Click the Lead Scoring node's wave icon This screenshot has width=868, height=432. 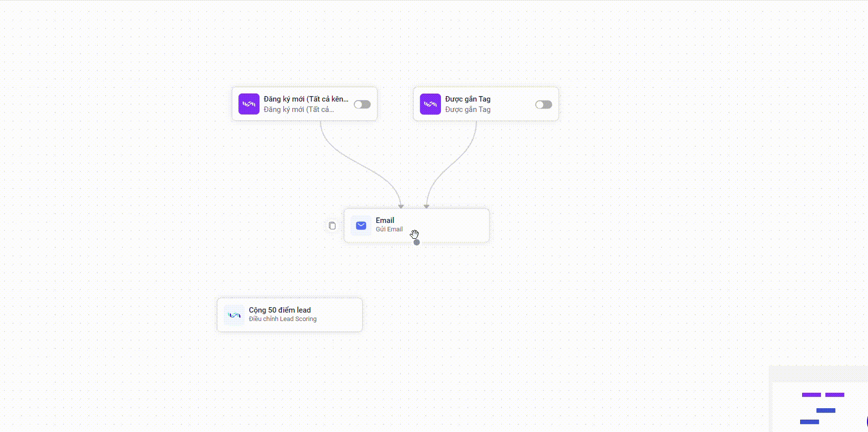(x=234, y=315)
